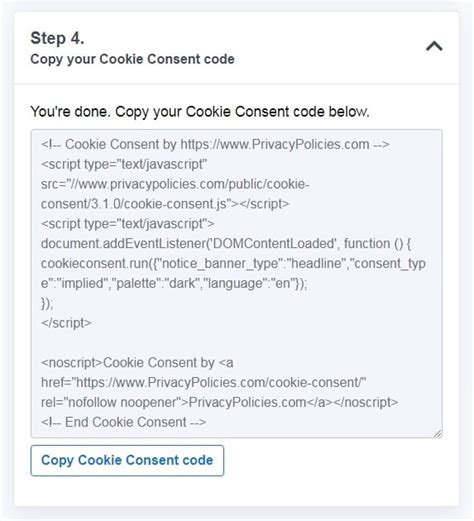
Task: Click the rel="nofollow noopener" line
Action: point(219,402)
